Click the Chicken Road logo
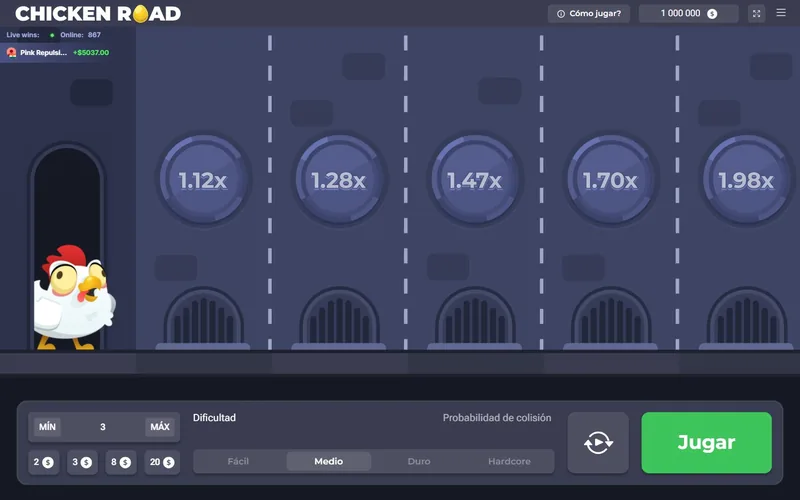Viewport: 800px width, 500px height. pyautogui.click(x=98, y=14)
